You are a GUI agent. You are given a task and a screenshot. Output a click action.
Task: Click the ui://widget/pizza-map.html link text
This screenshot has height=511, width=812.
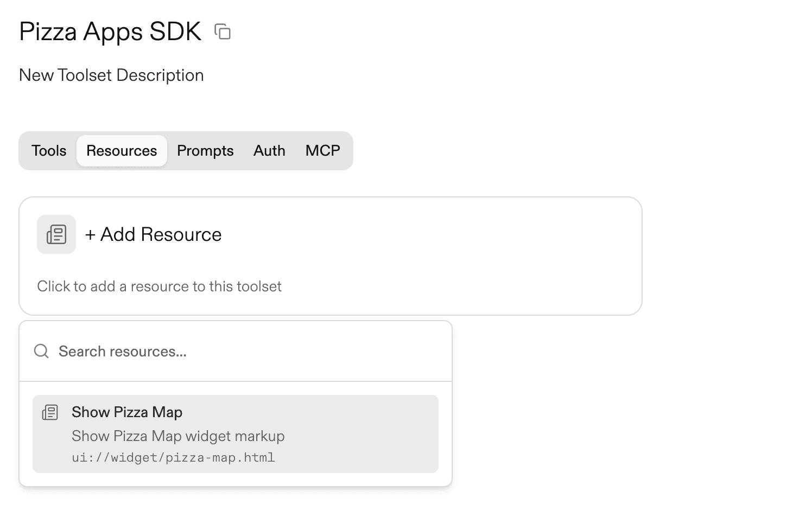pos(173,457)
